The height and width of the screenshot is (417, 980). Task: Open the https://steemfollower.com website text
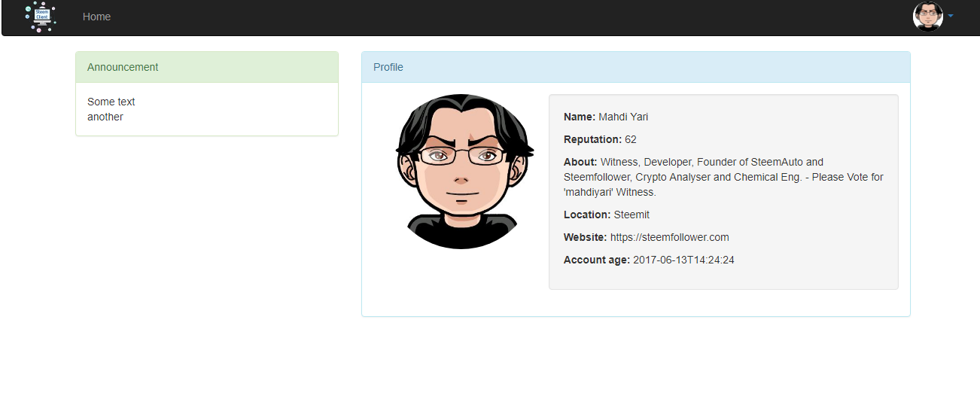(669, 237)
